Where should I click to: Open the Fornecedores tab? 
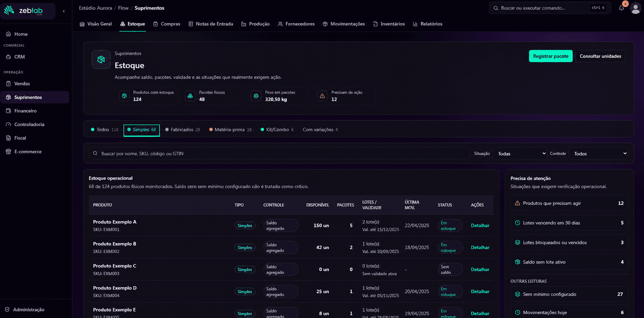pos(296,24)
